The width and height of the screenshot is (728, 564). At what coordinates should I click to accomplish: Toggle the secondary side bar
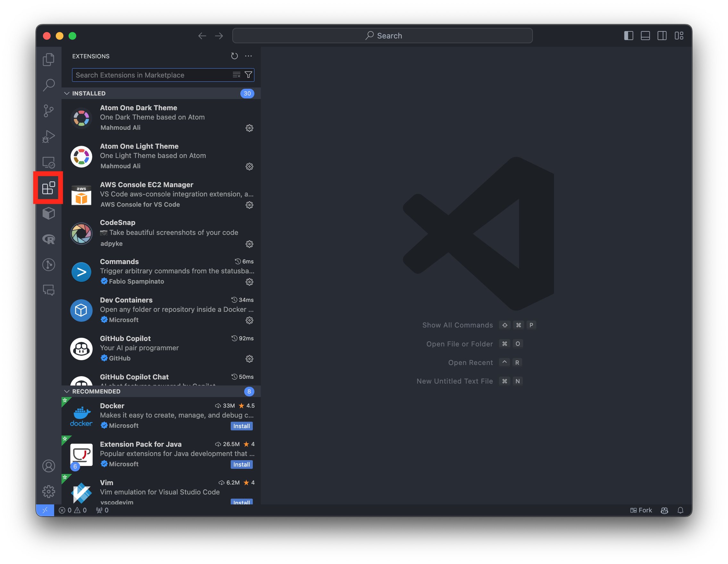point(662,36)
